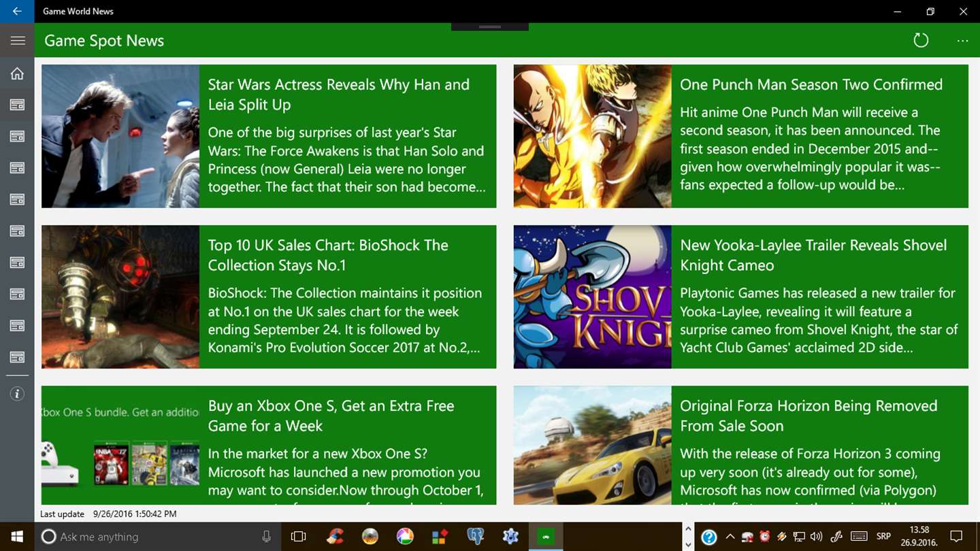This screenshot has width=980, height=551.
Task: Click 'Game World News' window title text
Action: click(x=78, y=12)
